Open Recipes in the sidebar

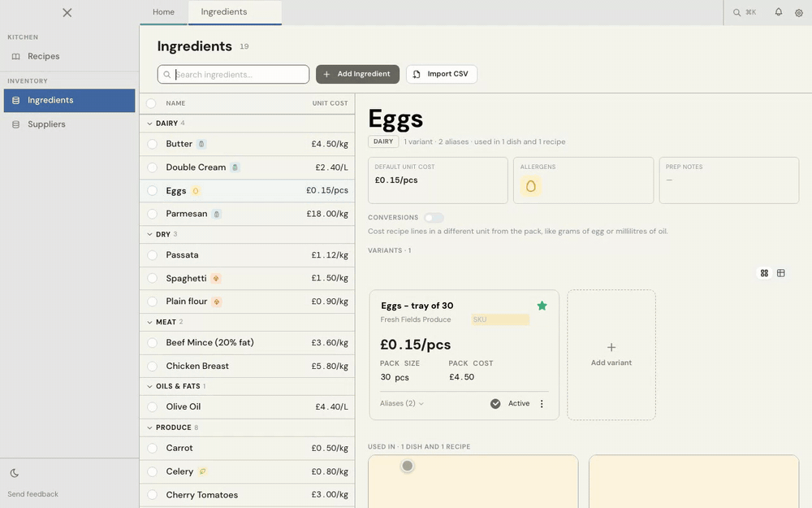[x=69, y=57]
